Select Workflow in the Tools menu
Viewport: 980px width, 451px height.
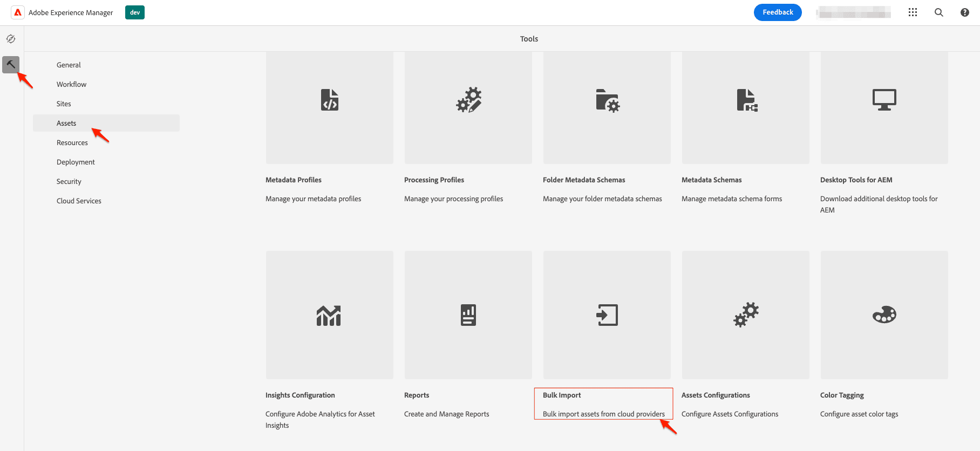point(106,84)
